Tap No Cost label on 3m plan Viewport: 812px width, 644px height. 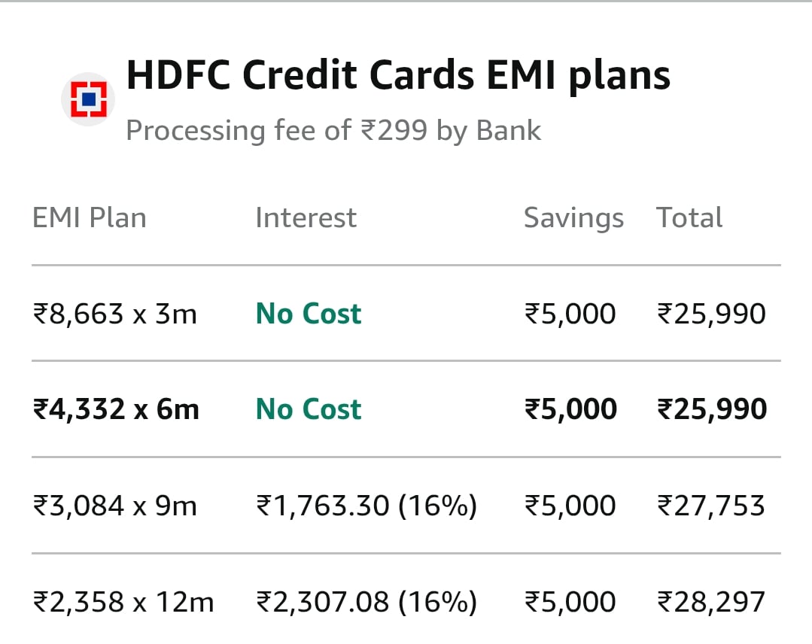click(309, 314)
